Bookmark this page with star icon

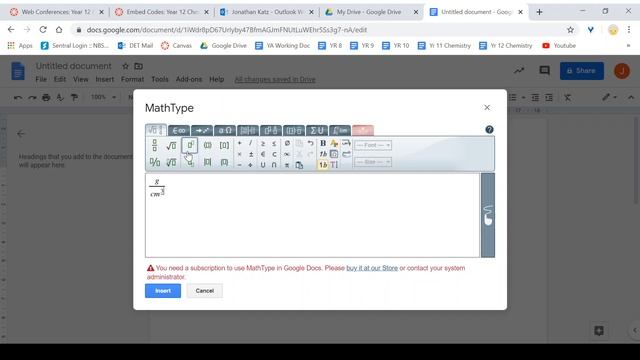click(570, 30)
